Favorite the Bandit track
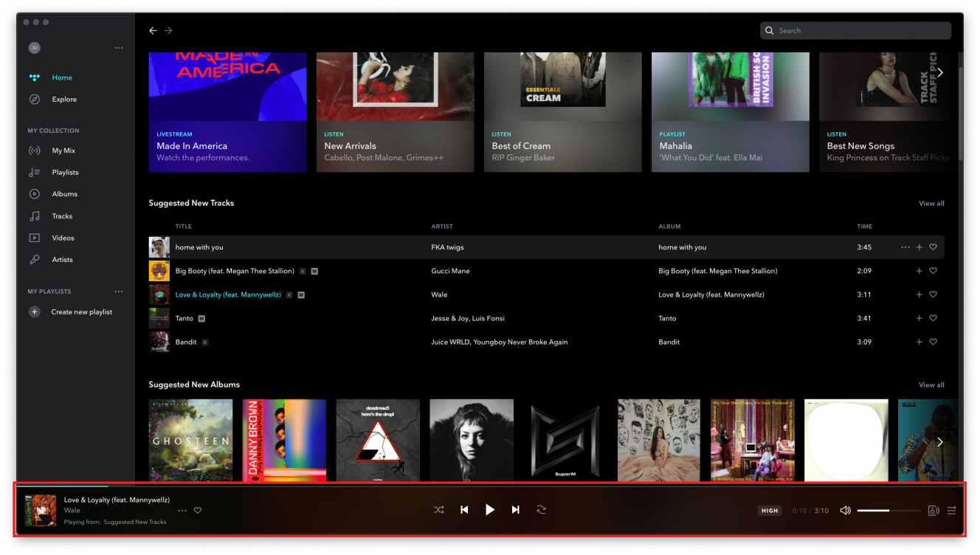This screenshot has height=555, width=980. point(933,342)
